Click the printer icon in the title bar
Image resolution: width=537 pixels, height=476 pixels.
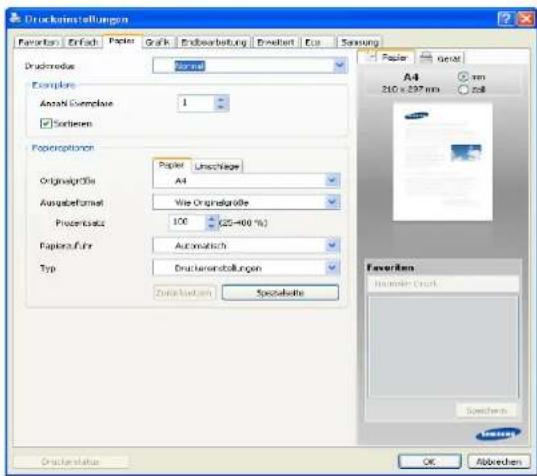click(x=16, y=18)
